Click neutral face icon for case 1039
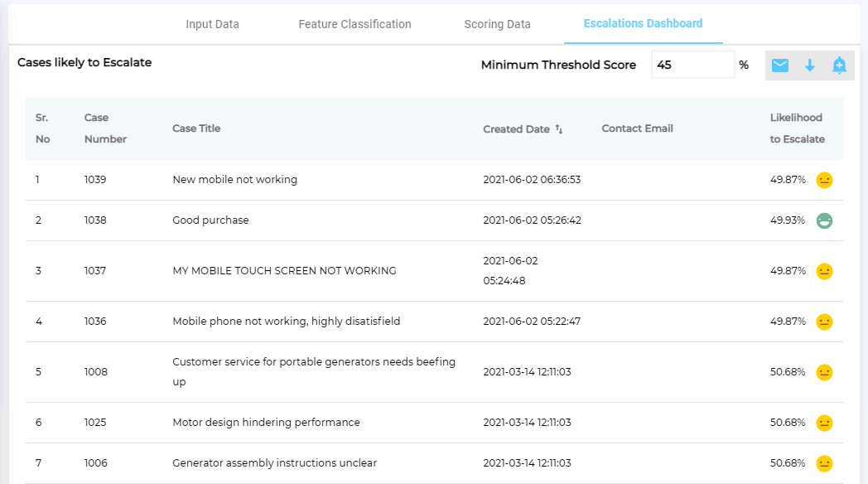 [x=824, y=180]
